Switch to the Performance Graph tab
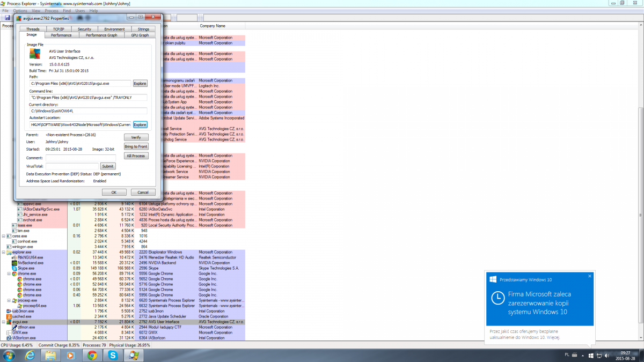 (101, 35)
